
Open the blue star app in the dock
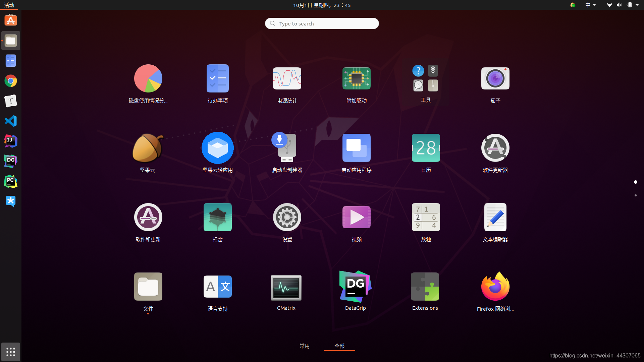click(11, 201)
